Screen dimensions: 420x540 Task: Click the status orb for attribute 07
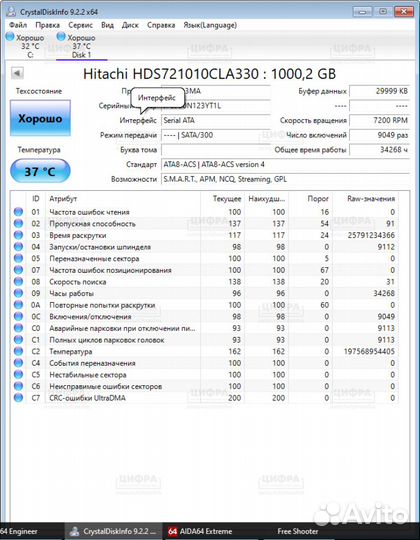18,270
